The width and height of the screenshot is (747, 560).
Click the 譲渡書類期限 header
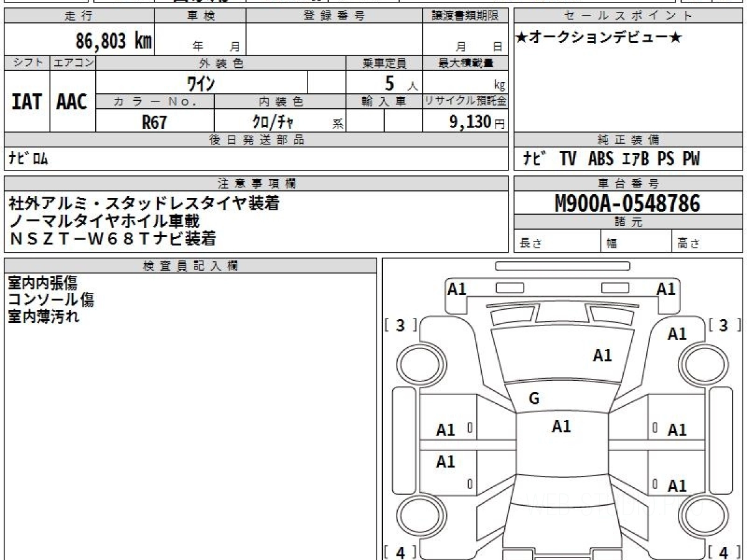pos(465,16)
